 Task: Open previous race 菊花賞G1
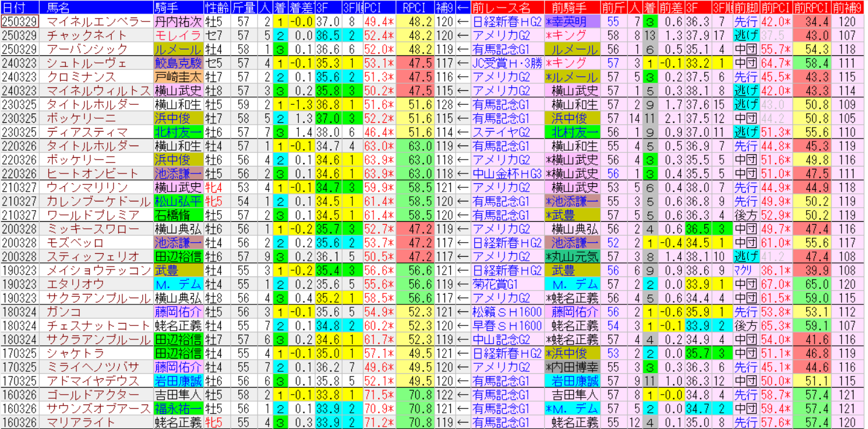pyautogui.click(x=500, y=283)
